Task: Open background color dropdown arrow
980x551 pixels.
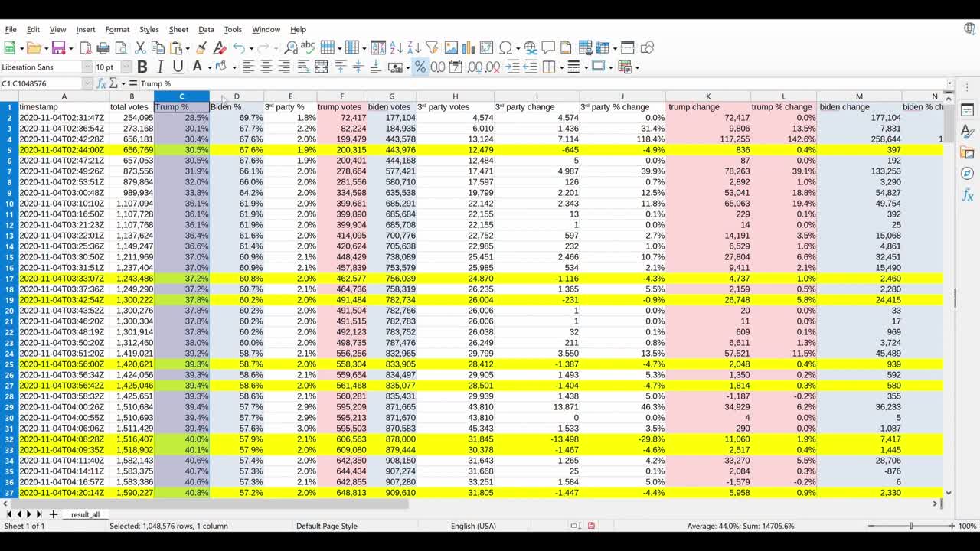Action: 234,67
